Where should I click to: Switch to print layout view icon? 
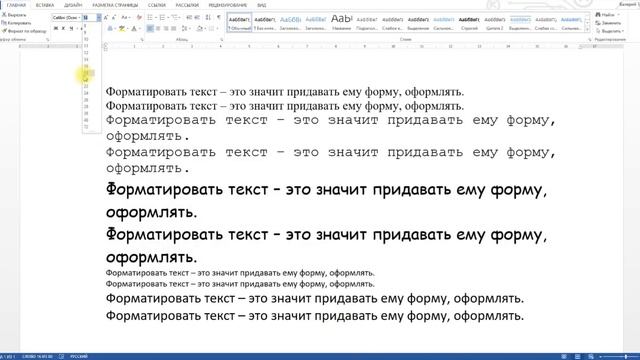click(577, 357)
